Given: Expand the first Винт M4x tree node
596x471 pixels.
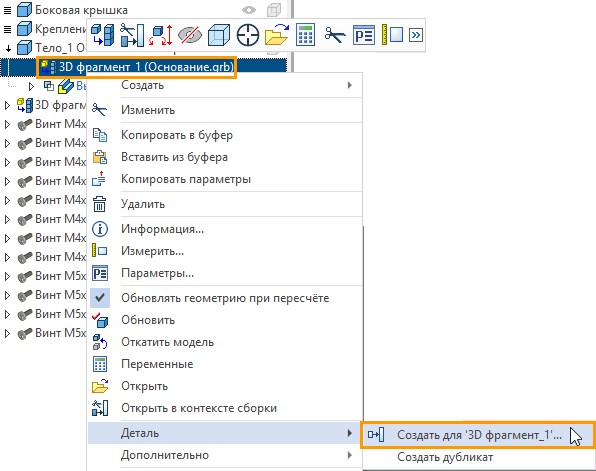Looking at the screenshot, I should pos(7,124).
